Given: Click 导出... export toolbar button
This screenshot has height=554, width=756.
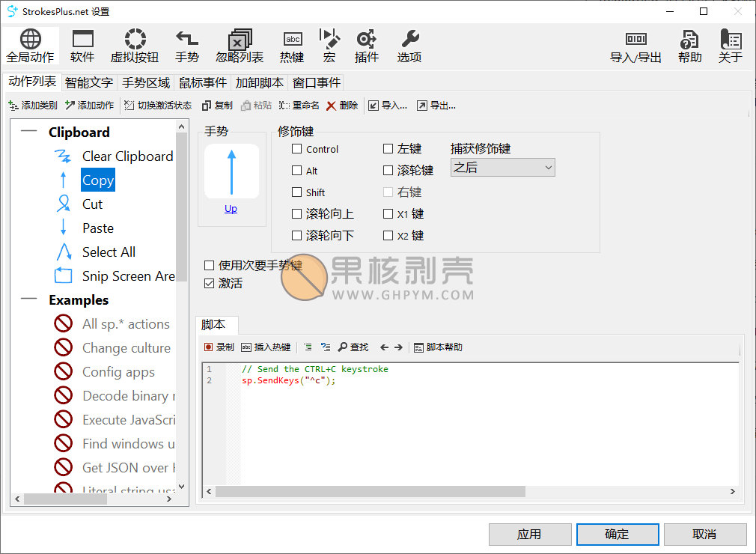Looking at the screenshot, I should click(436, 105).
